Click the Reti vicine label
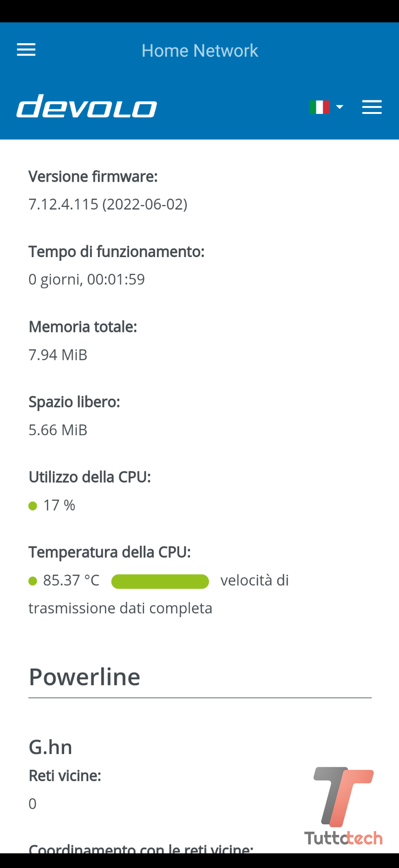Image resolution: width=399 pixels, height=868 pixels. [x=65, y=775]
